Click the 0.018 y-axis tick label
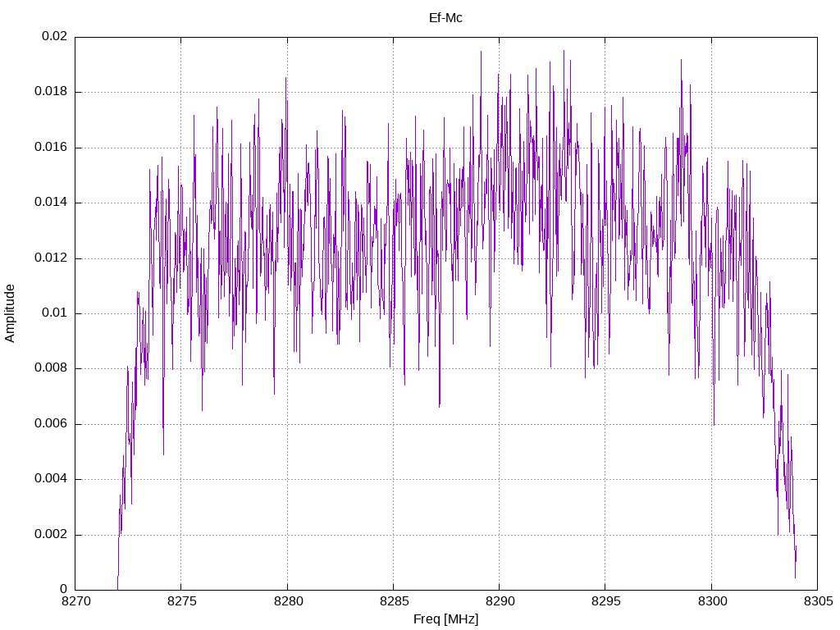The width and height of the screenshot is (840, 630). [51, 92]
